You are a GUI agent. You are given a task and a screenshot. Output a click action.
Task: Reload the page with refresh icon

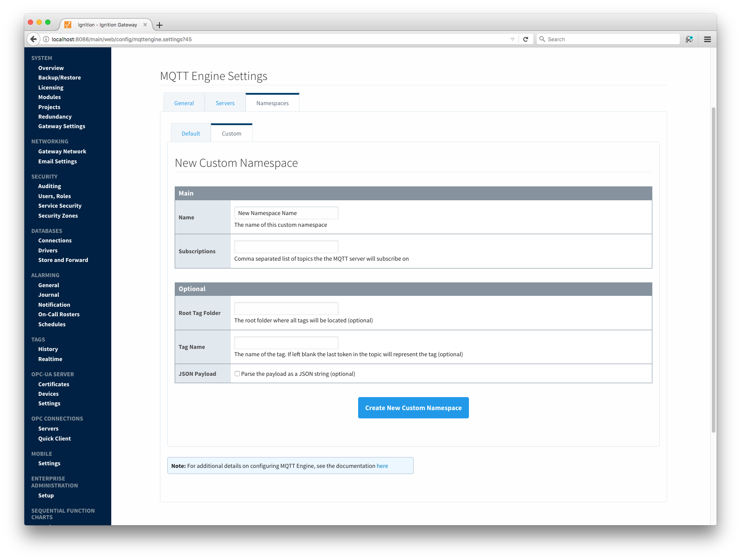[525, 39]
